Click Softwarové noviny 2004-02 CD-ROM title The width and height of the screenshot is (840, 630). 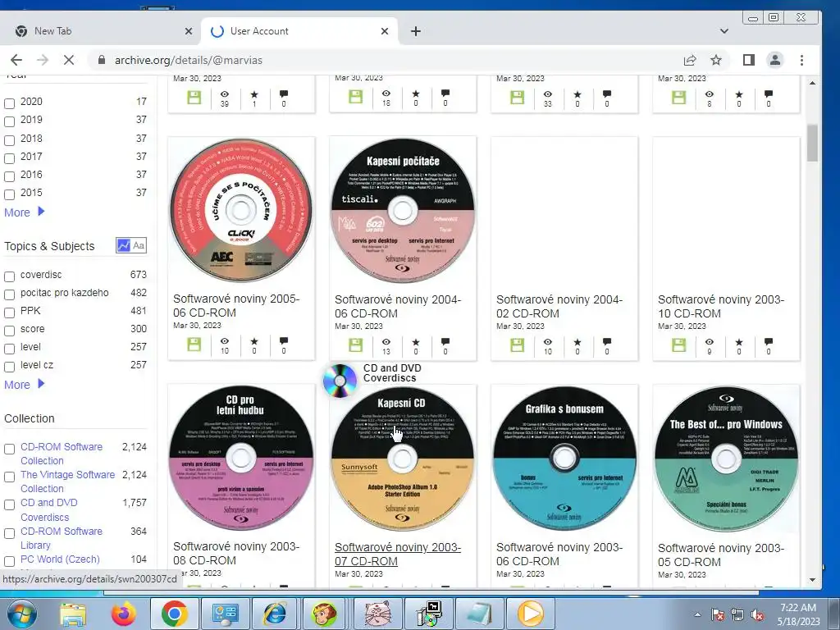point(559,307)
